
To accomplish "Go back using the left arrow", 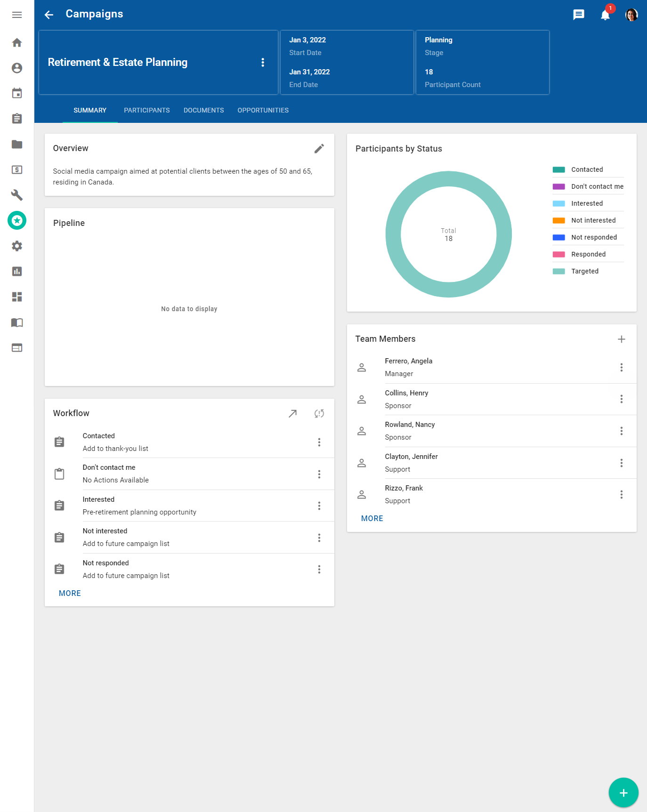I will 49,15.
